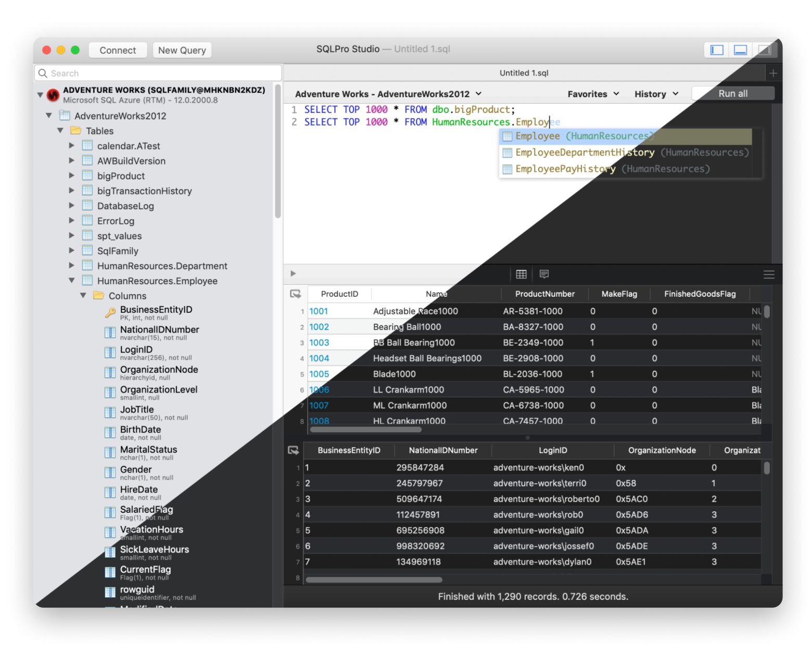Open the History menu
This screenshot has height=656, width=812.
coord(656,94)
